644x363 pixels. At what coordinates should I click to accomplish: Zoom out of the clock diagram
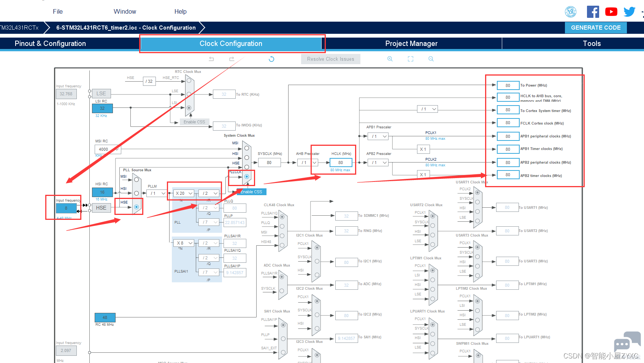point(431,59)
